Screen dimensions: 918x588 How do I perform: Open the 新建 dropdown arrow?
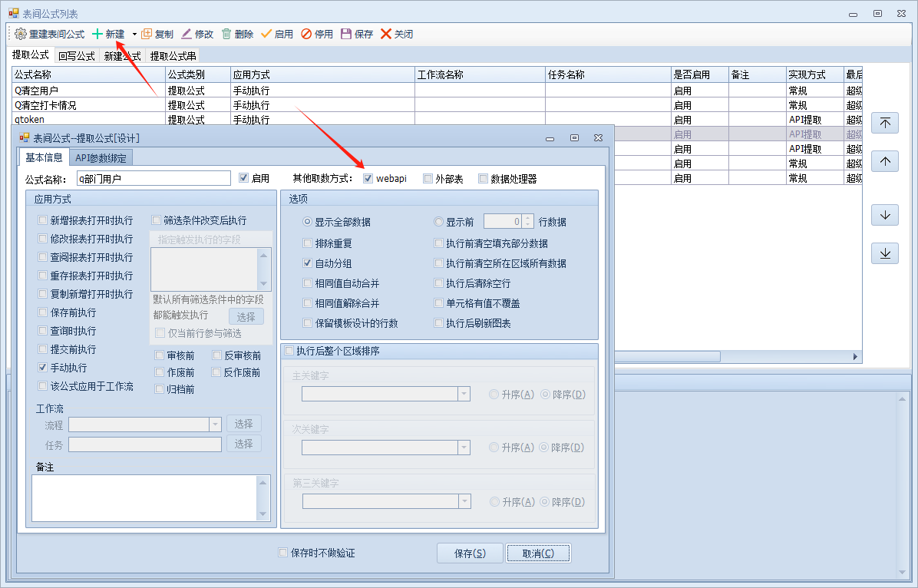point(134,35)
